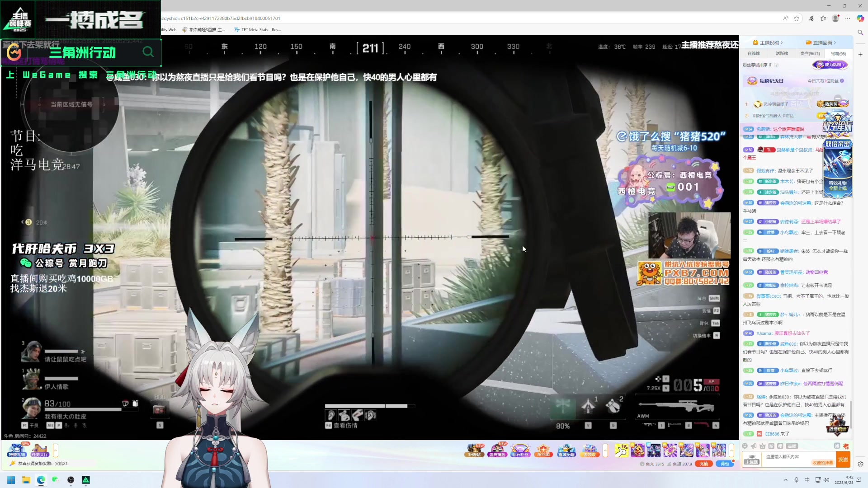Click the browser favorites star icon
Screen dimensions: 868x488
[x=797, y=19]
